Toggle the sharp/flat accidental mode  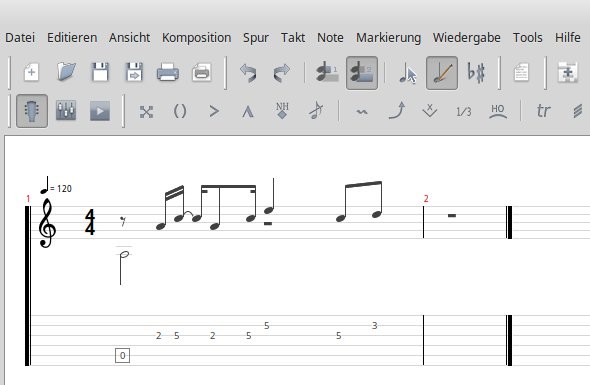click(476, 72)
